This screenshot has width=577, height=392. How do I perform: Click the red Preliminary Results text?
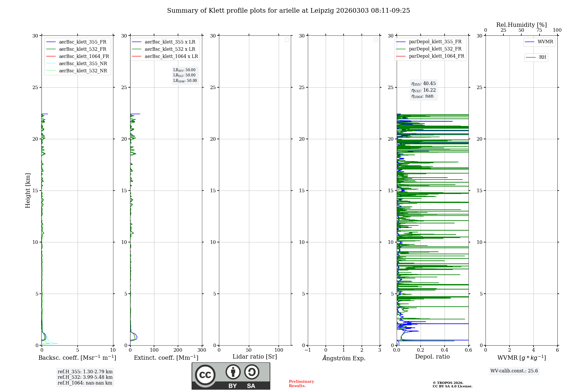click(x=301, y=384)
